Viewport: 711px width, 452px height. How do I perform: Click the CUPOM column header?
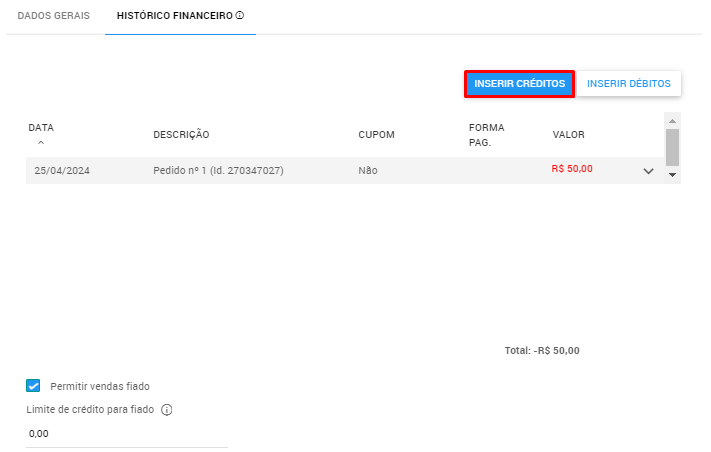pos(376,135)
